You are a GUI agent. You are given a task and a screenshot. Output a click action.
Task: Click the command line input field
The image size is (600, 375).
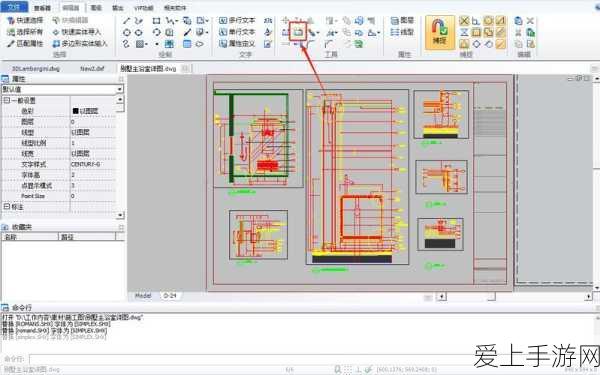point(310,359)
